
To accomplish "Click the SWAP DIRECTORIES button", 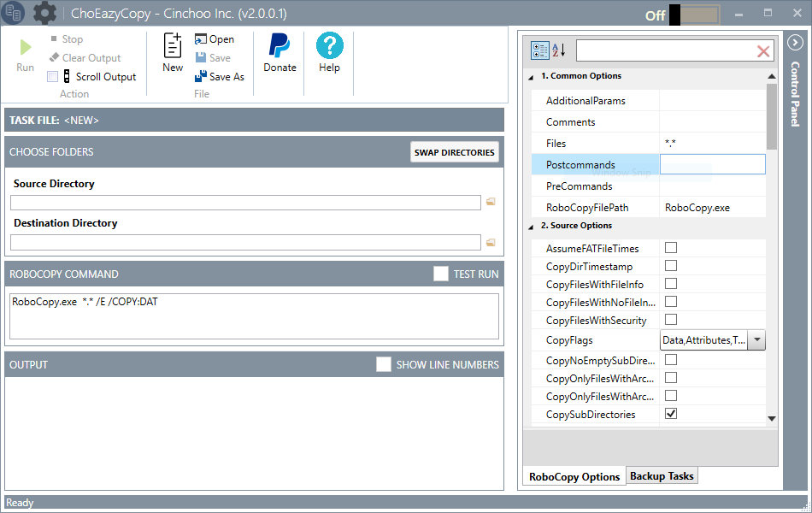I will tap(454, 152).
